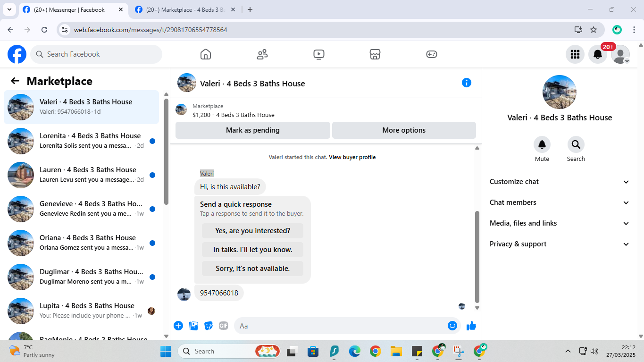Click the "$1,200 - 4 Beds 3 Baths House" listing text
The image size is (644, 362).
(x=234, y=115)
